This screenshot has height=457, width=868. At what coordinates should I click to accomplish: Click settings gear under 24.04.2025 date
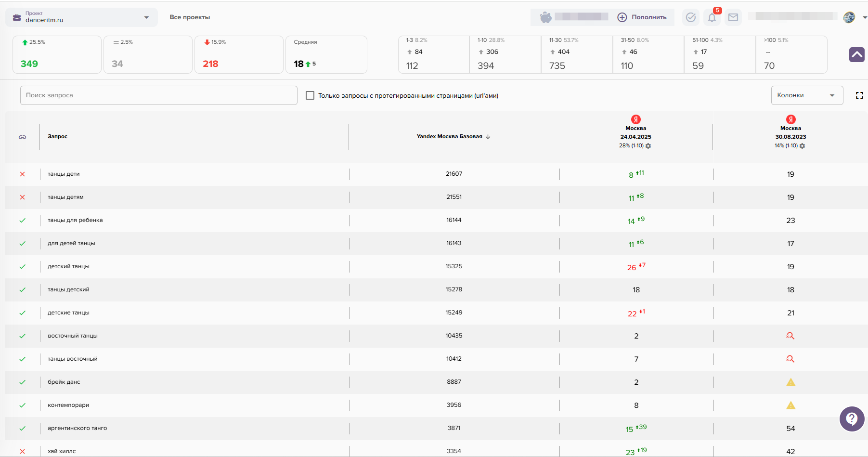(648, 146)
